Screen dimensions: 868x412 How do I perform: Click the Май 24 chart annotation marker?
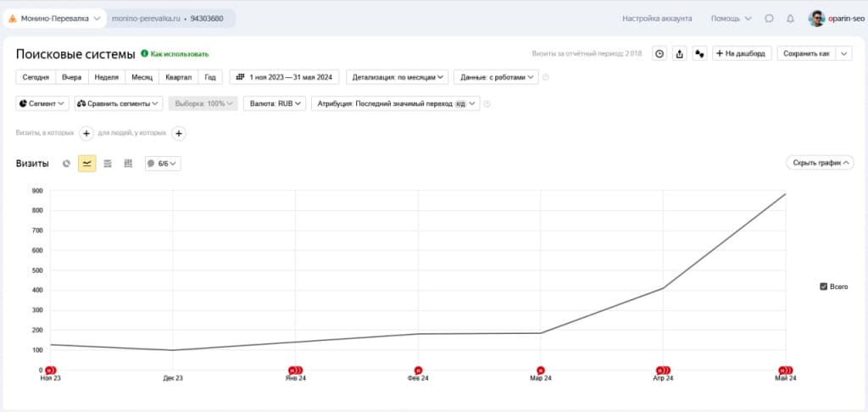[786, 370]
